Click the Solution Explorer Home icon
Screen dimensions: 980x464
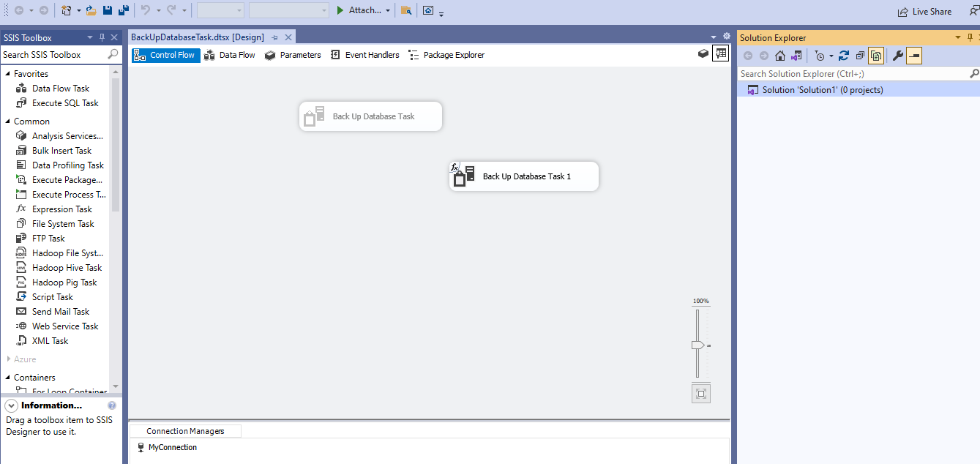pyautogui.click(x=780, y=56)
